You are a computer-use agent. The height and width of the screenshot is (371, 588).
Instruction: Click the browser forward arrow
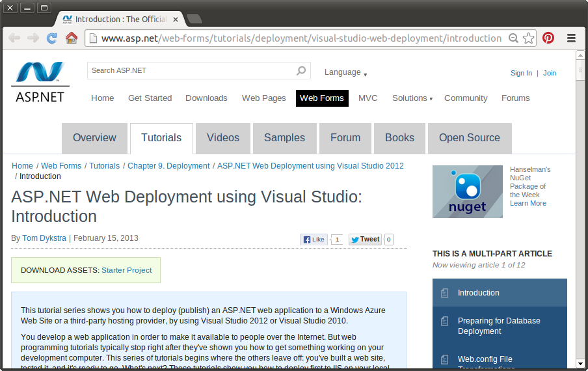click(x=33, y=38)
